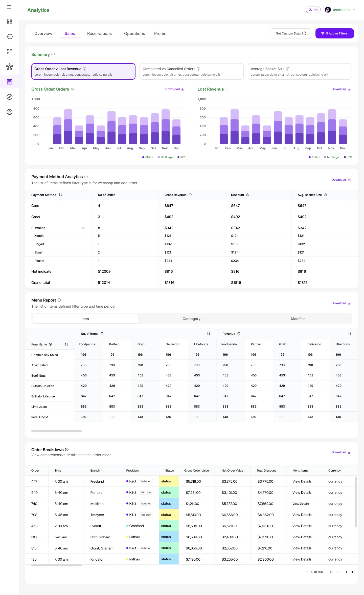This screenshot has height=595, width=364.
Task: Switch to the Operations tab
Action: (134, 33)
